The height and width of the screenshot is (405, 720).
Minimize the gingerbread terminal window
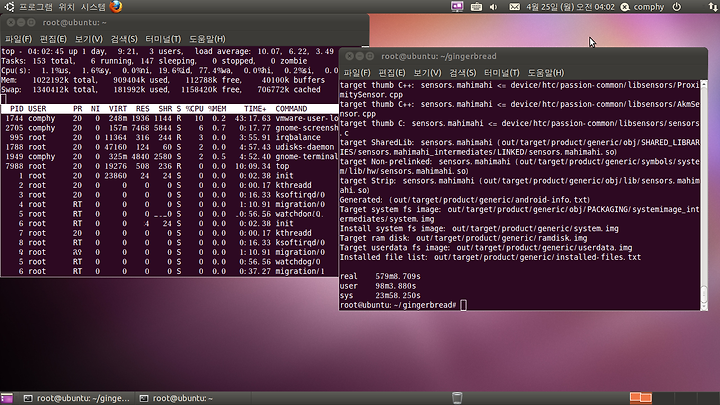[360, 56]
